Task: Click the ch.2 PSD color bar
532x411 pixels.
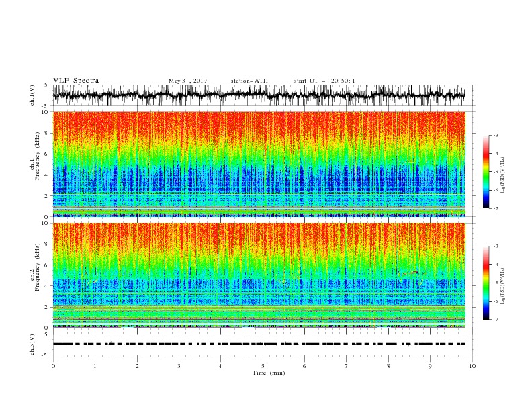Action: pos(486,283)
